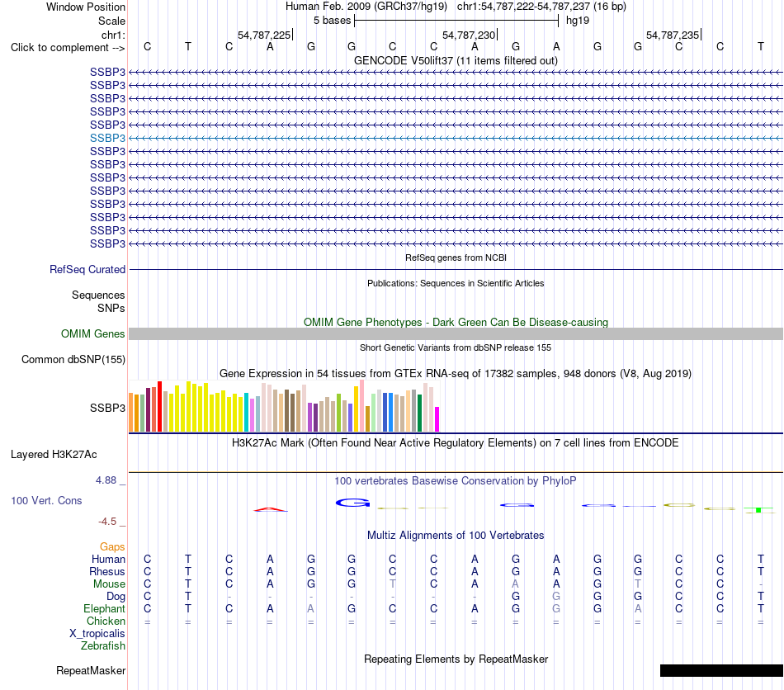This screenshot has width=784, height=690.
Task: Click the -4.5 PhyloP lower range value
Action: (x=107, y=522)
